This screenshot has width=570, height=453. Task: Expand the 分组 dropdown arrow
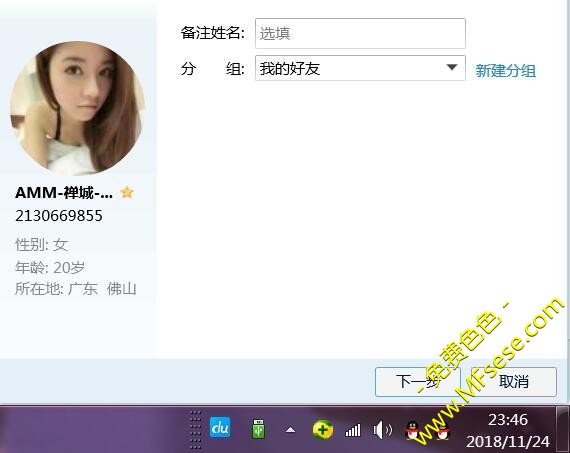click(x=452, y=67)
